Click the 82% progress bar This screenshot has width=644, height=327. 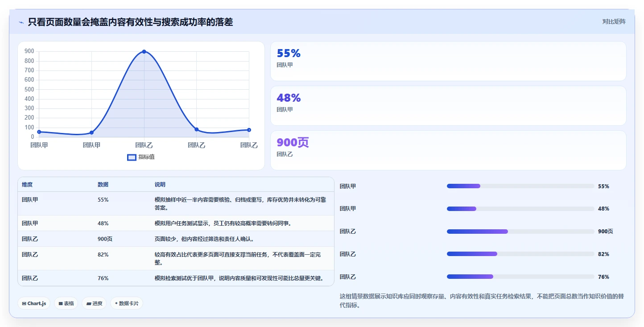pos(520,254)
